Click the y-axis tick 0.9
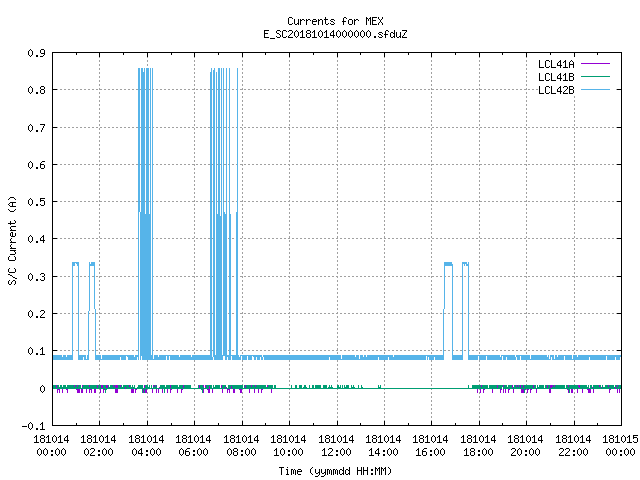This screenshot has width=640, height=480. [36, 53]
